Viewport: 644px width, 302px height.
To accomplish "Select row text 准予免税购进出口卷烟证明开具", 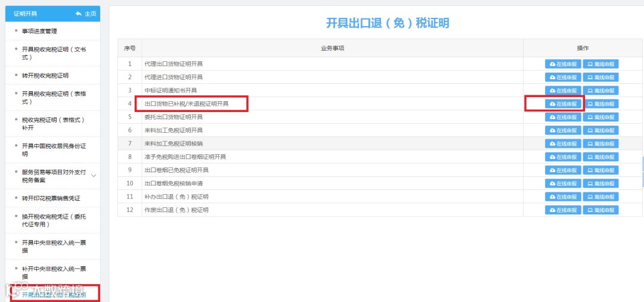I will click(x=185, y=157).
